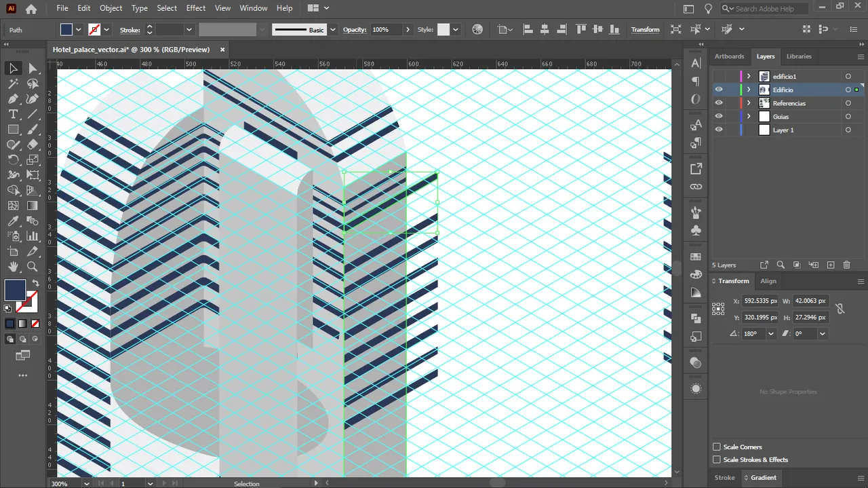
Task: Click the large Fill color swatch
Action: tap(15, 290)
